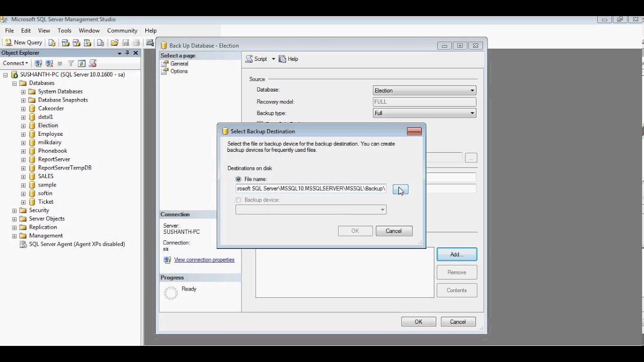Select the Options page icon
The image size is (644, 362).
[x=165, y=71]
